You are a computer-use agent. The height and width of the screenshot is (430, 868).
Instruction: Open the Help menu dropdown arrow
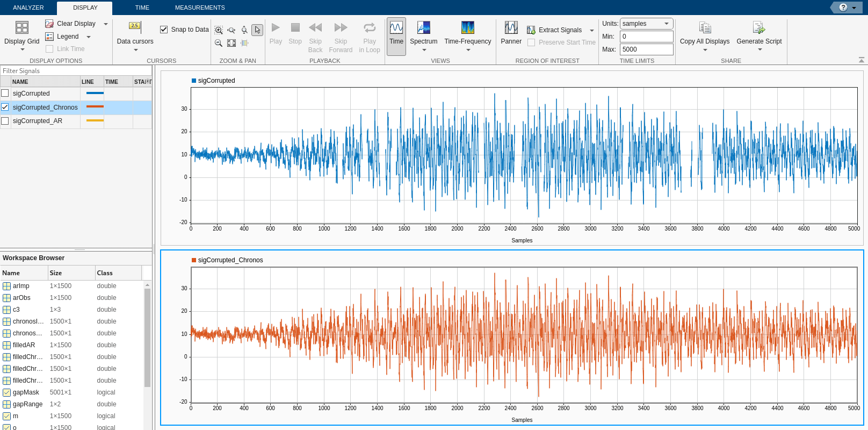click(x=854, y=8)
